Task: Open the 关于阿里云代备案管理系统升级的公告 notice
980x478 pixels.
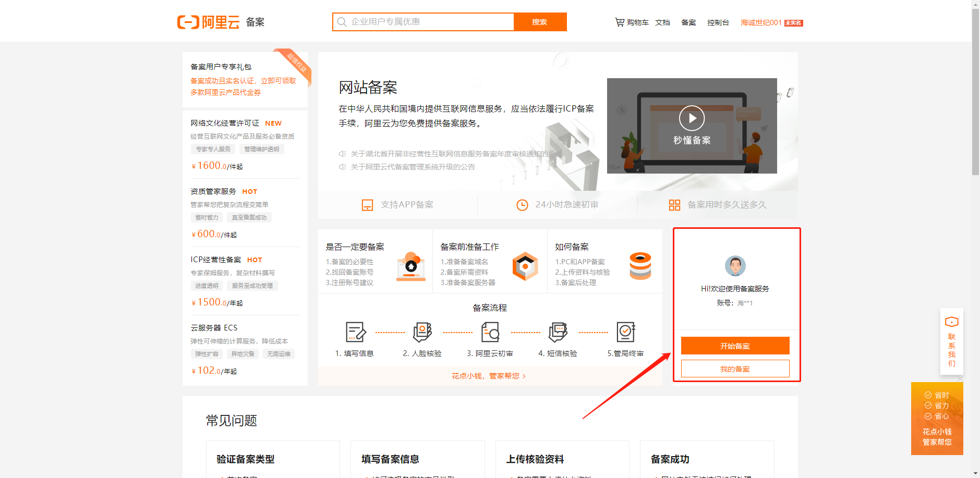Action: click(x=413, y=167)
